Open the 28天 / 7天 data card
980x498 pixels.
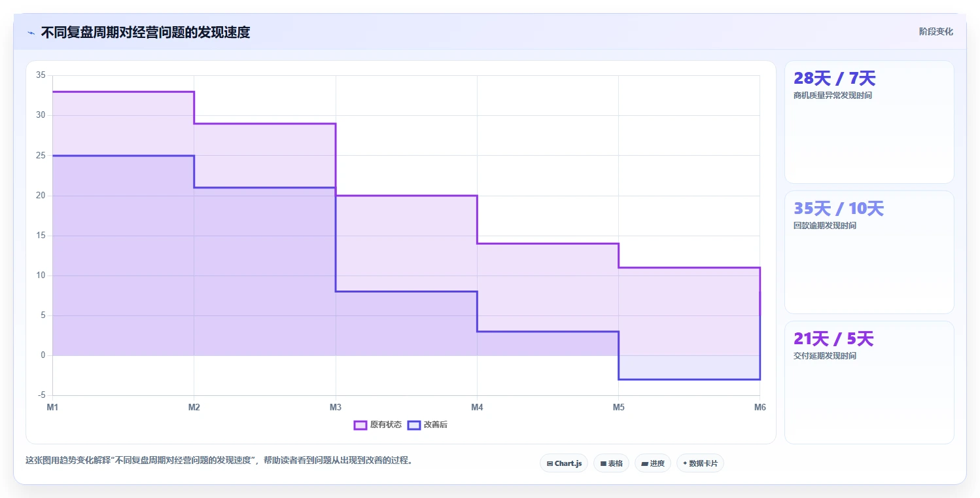(x=869, y=122)
